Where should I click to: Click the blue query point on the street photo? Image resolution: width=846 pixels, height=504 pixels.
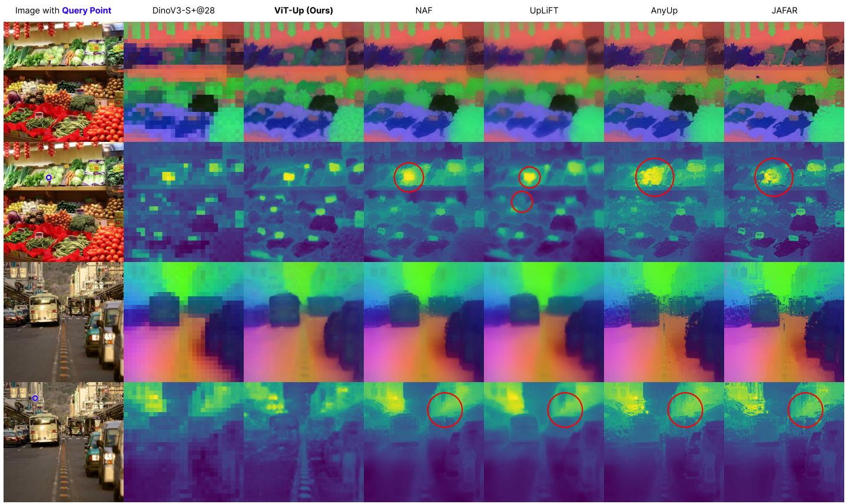(x=35, y=399)
